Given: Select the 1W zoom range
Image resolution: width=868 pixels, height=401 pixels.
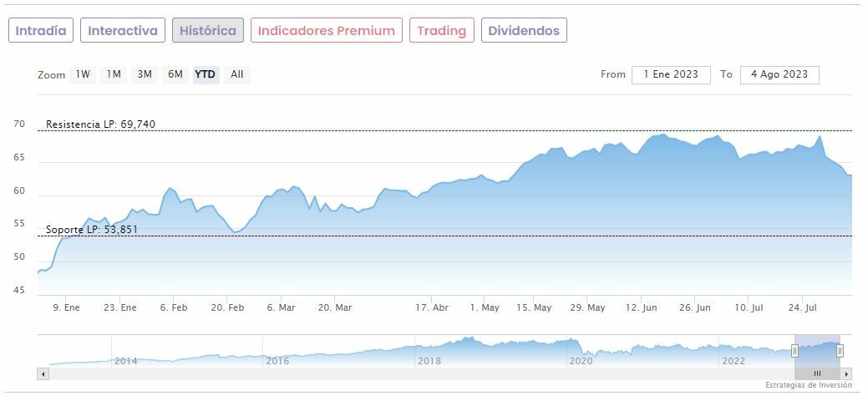Looking at the screenshot, I should (83, 74).
